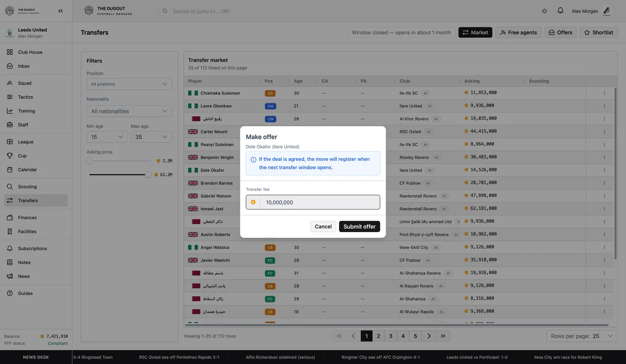This screenshot has height=364, width=626.
Task: Open the All positions dropdown
Action: click(129, 84)
